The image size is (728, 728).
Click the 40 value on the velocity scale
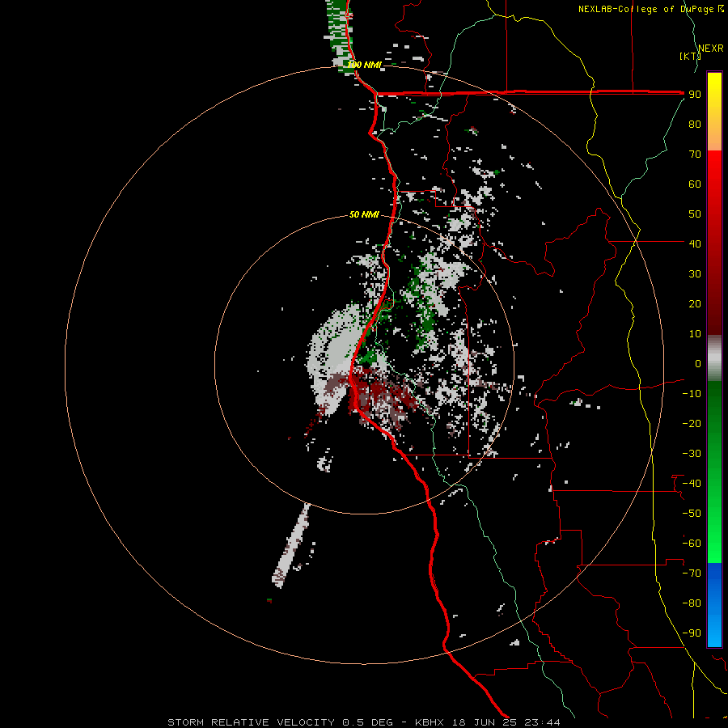(695, 243)
